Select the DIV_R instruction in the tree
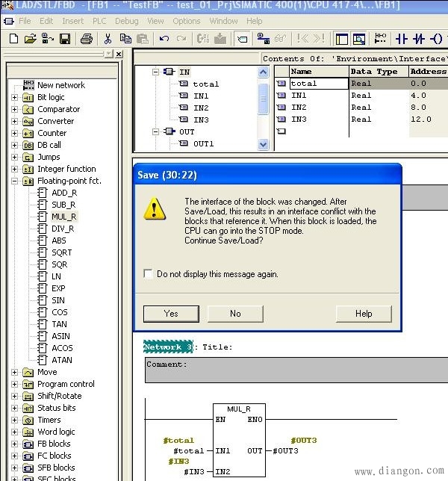Viewport: 448px width, 481px height. coord(63,229)
